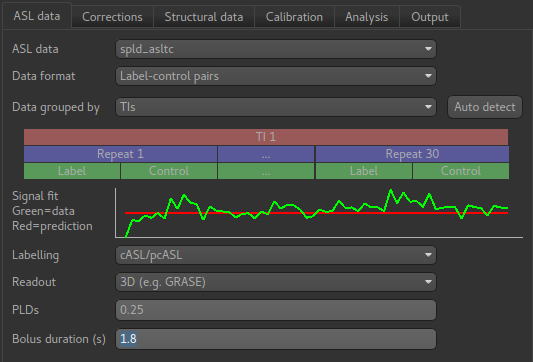Focus the Bolus duration input field
This screenshot has width=533, height=362.
click(x=276, y=339)
